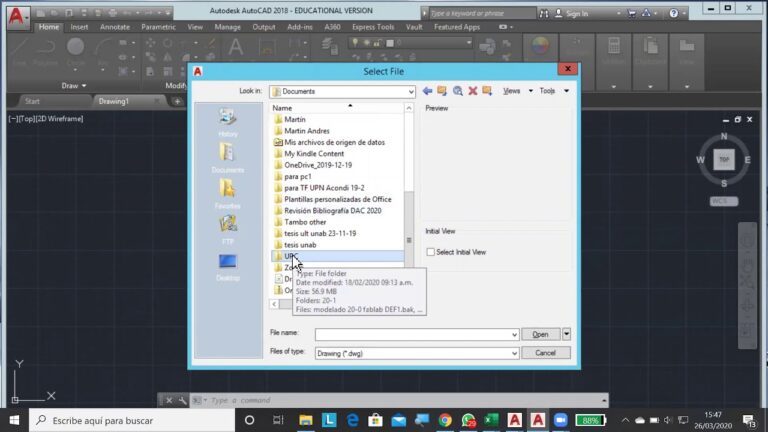Viewport: 768px width, 432px height.
Task: Expand the File name dropdown arrow
Action: (514, 335)
